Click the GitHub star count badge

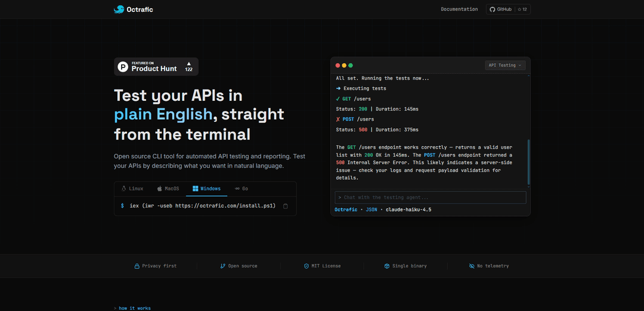[522, 10]
